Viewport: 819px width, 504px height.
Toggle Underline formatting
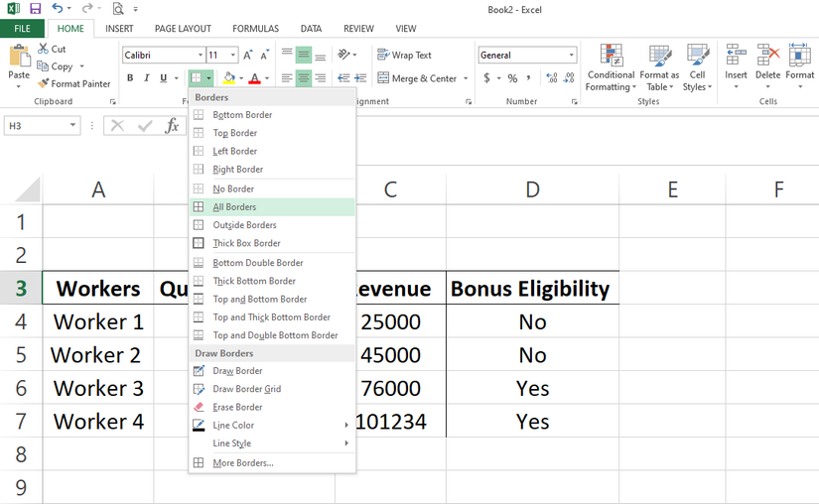(x=164, y=78)
